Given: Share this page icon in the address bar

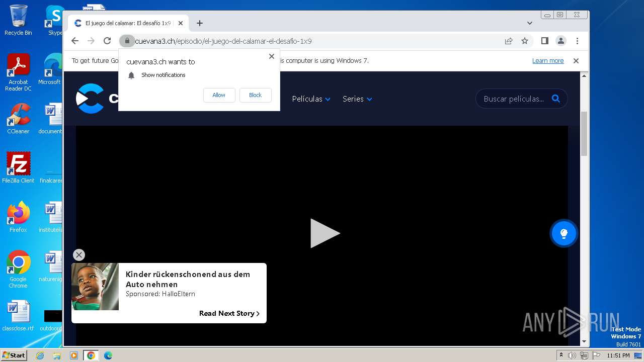Looking at the screenshot, I should 509,41.
